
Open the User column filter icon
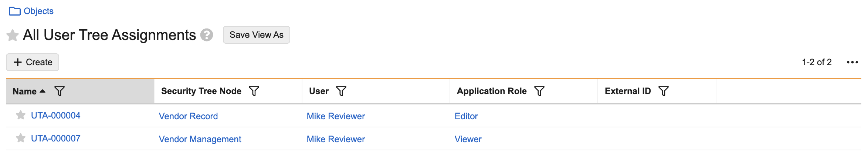coord(341,91)
